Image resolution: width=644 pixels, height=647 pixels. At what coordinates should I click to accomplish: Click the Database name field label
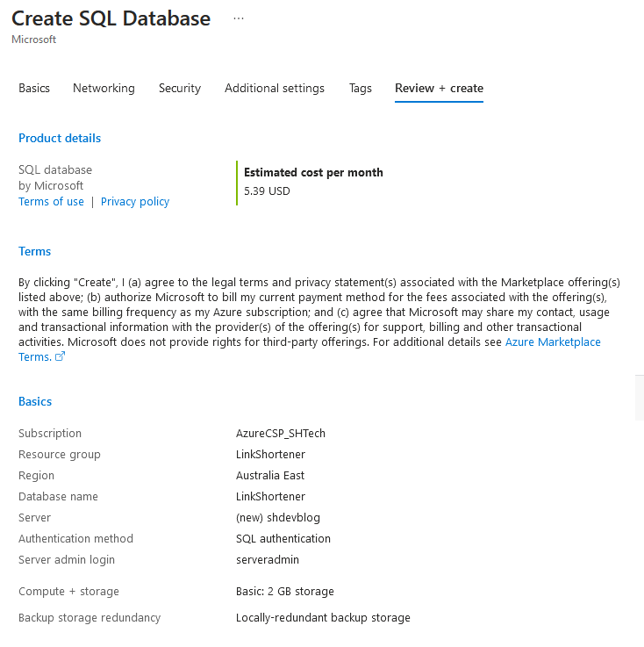(x=58, y=496)
